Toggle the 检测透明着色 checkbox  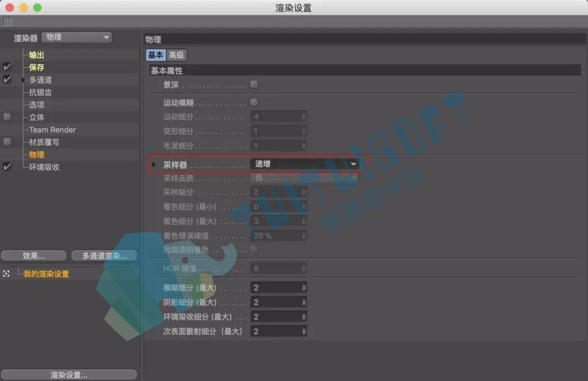(x=254, y=249)
